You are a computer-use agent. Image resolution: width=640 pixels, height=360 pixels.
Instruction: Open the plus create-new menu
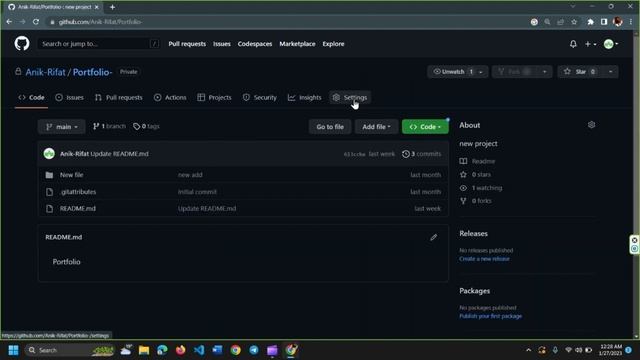[590, 44]
